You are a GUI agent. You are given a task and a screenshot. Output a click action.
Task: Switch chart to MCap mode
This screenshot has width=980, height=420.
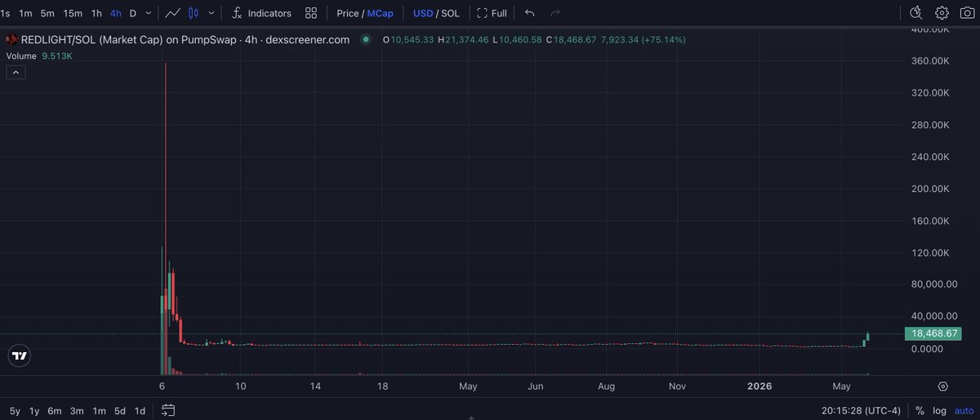380,13
